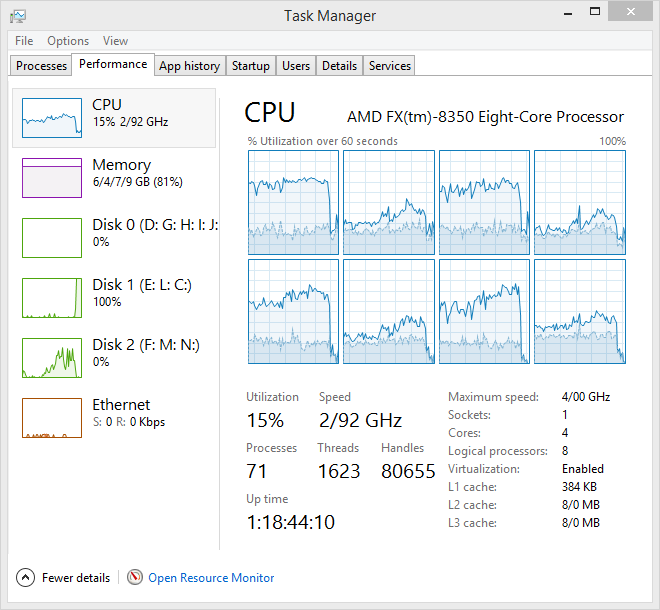Collapse view with Fewer details arrow icon
The width and height of the screenshot is (660, 610).
[x=25, y=578]
